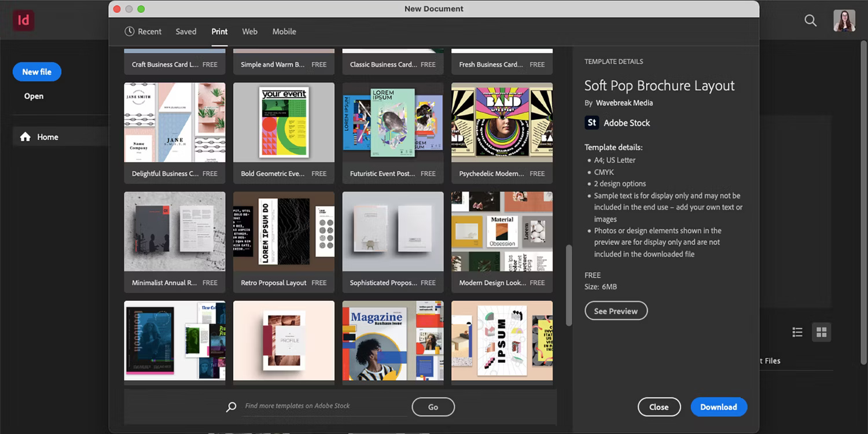Click the Download button
Viewport: 868px width, 434px height.
coord(718,407)
